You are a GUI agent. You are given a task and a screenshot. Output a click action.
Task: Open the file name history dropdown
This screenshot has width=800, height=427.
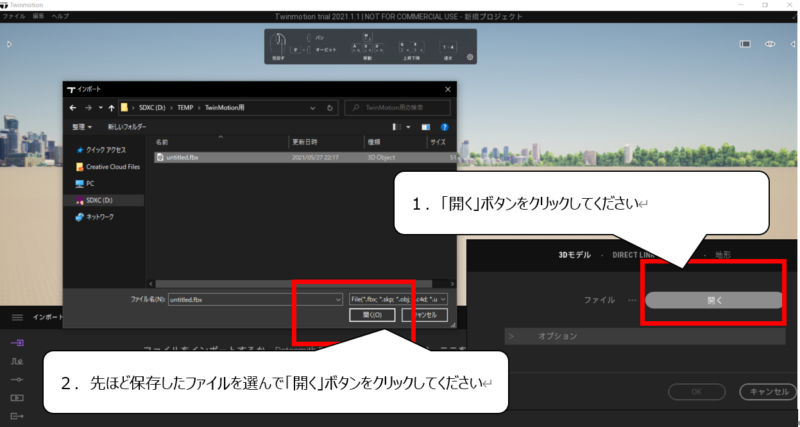coord(338,299)
